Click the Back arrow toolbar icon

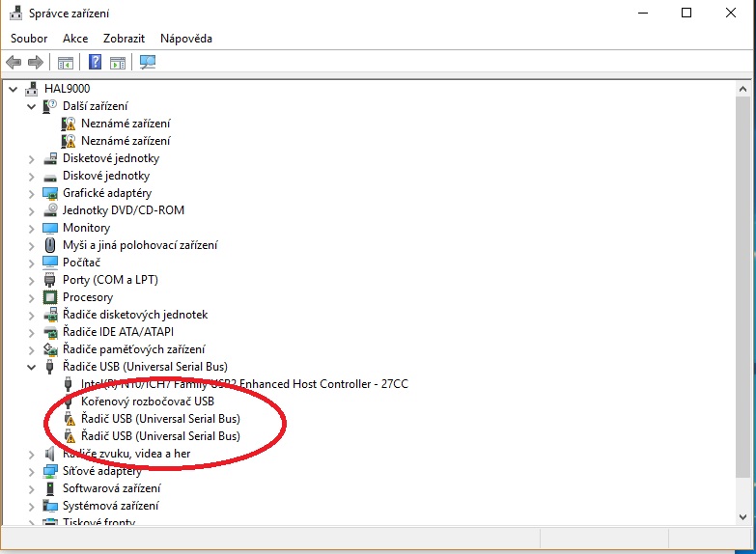coord(14,63)
